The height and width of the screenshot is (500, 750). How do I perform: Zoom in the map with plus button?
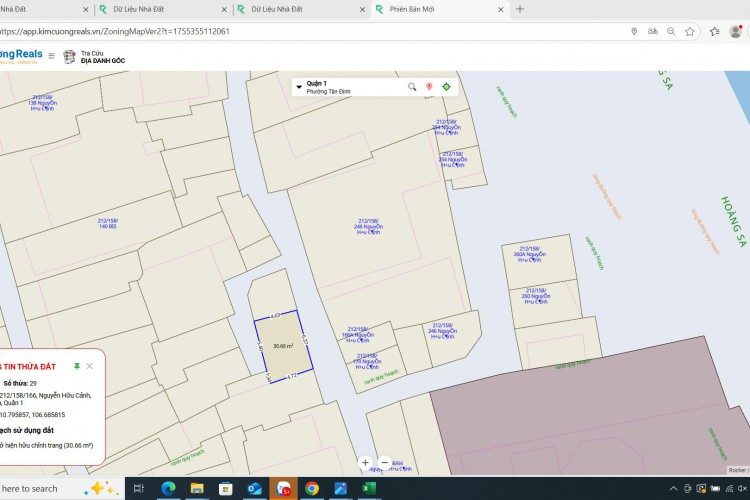pyautogui.click(x=366, y=463)
